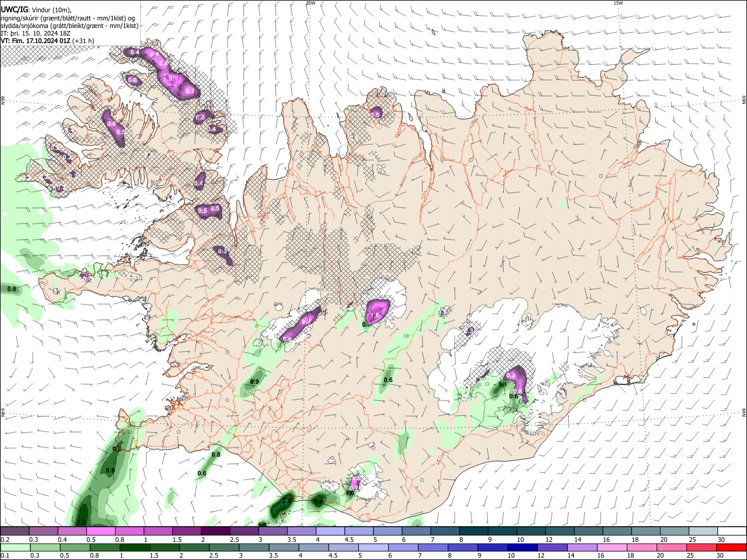Screen dimensions: 747x560
Task: Click the '(+31 h)' forecast offset
Action: point(84,41)
